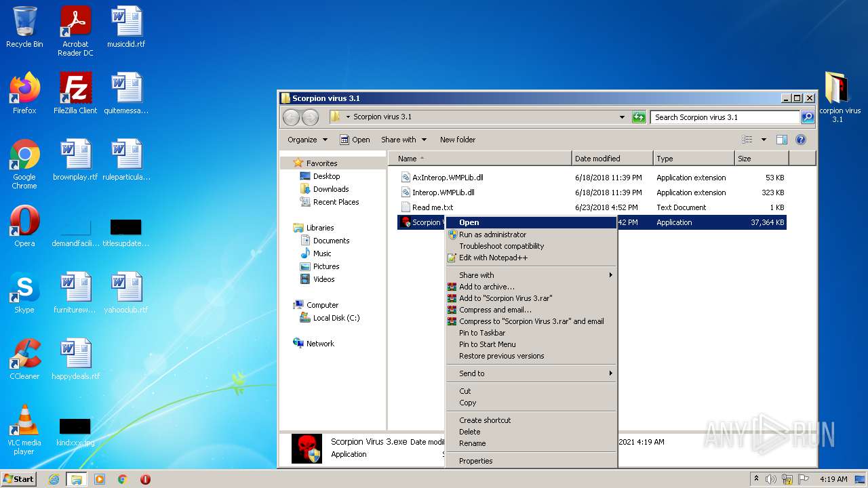Show hidden tray icons arrow

[756, 479]
